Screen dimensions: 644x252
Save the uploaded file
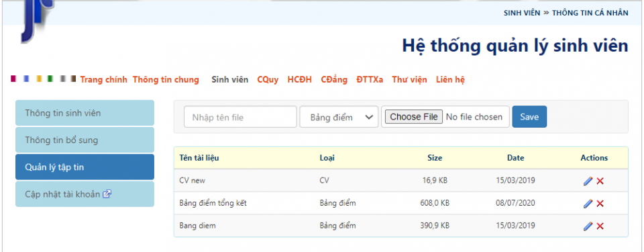[529, 117]
